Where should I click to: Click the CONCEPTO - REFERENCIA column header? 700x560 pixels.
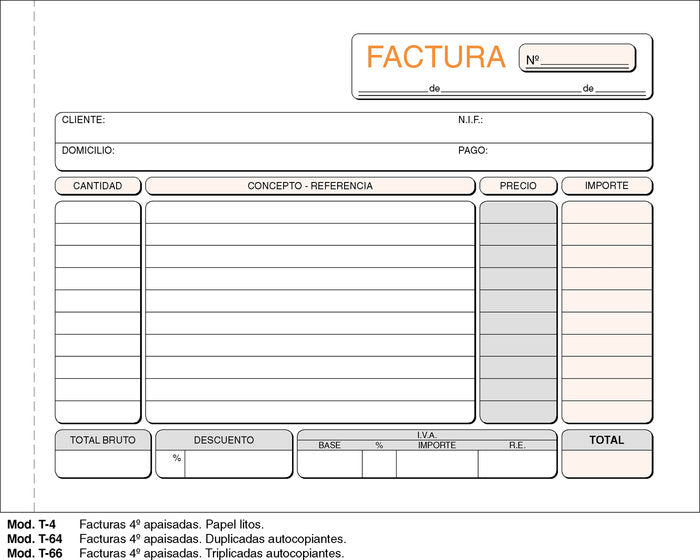tap(310, 186)
